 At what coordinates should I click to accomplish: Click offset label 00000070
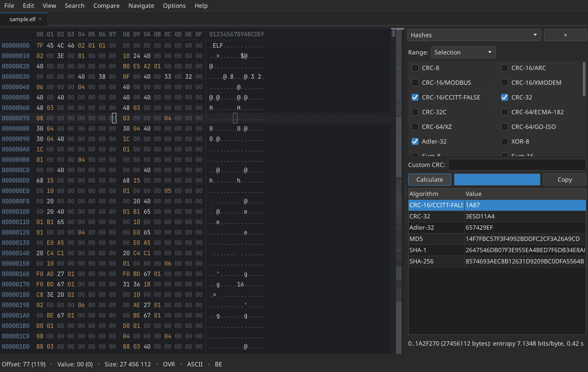coord(16,118)
